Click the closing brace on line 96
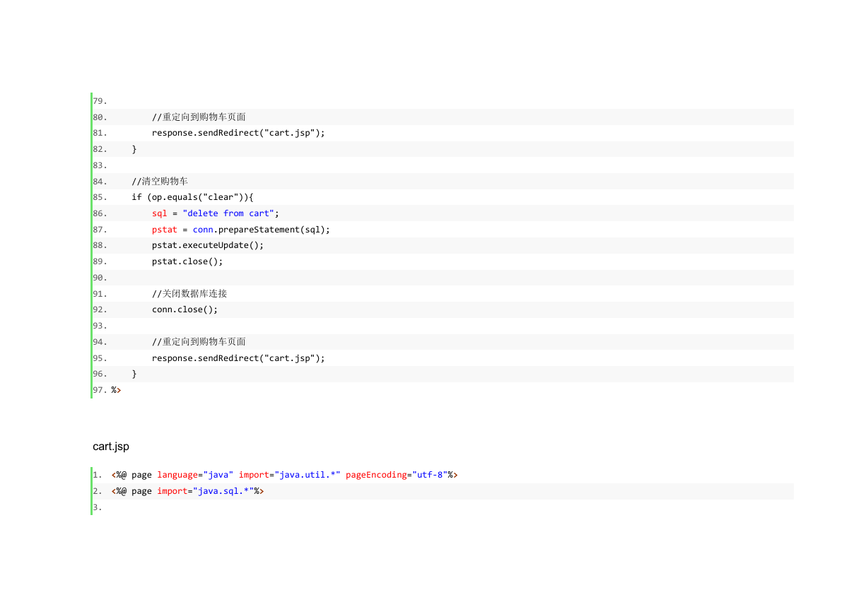This screenshot has width=868, height=614. tap(134, 374)
